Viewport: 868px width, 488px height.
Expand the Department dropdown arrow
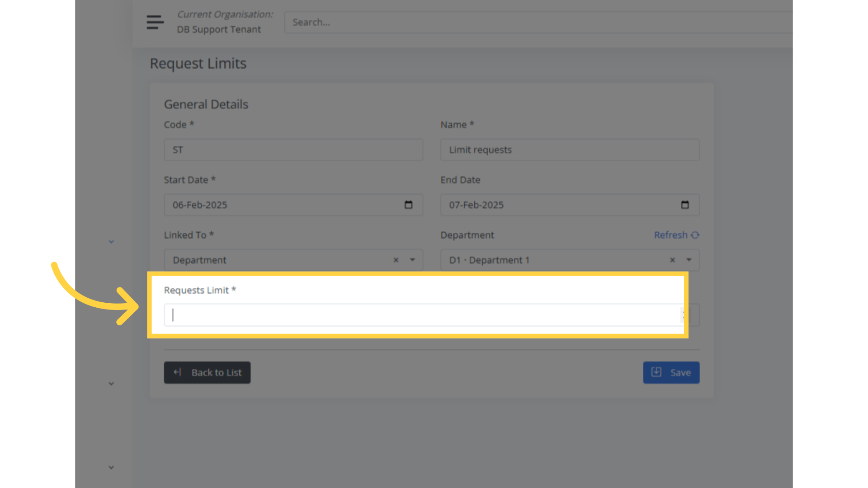(689, 260)
